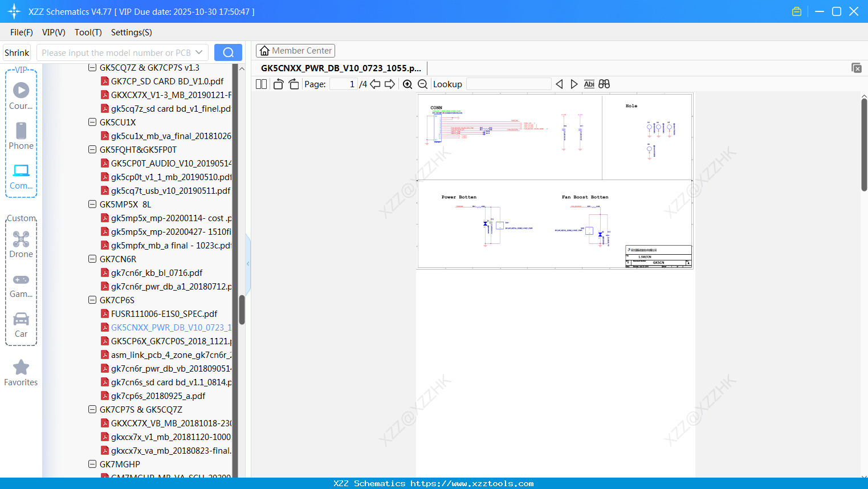Screen dimensions: 868x489
Task: Collapse the GK5CQ7Z & GK7CP7S v1.3 folder
Action: 92,68
